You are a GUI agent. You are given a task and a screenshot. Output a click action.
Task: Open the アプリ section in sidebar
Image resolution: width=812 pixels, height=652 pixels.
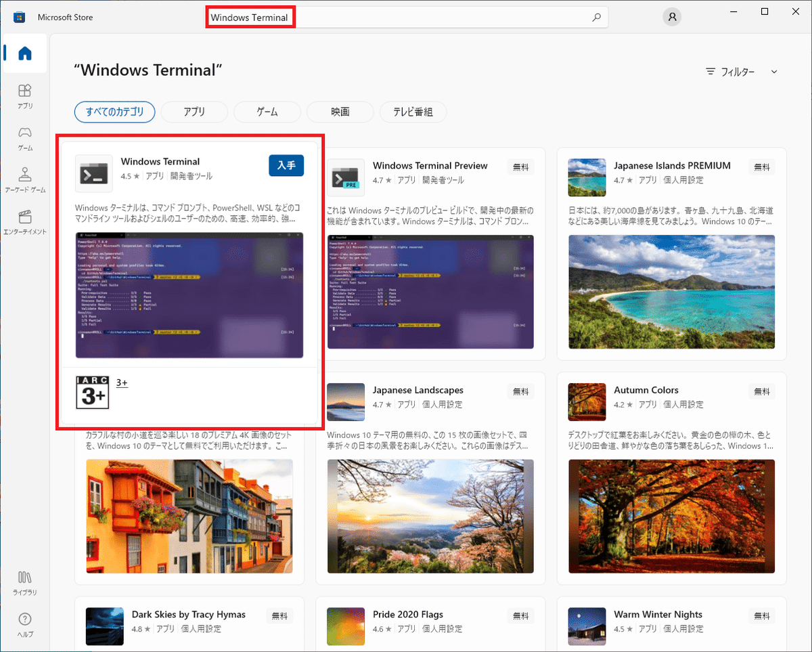(x=25, y=96)
